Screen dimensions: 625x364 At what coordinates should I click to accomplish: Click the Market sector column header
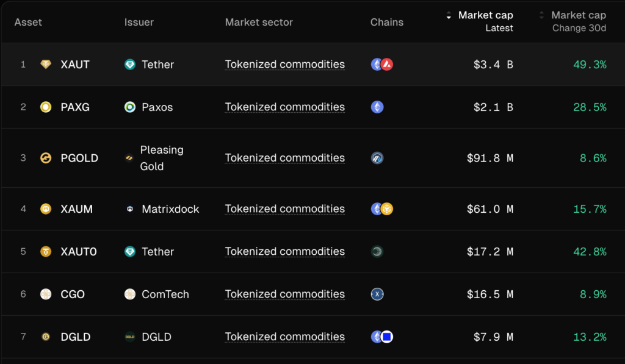(259, 23)
